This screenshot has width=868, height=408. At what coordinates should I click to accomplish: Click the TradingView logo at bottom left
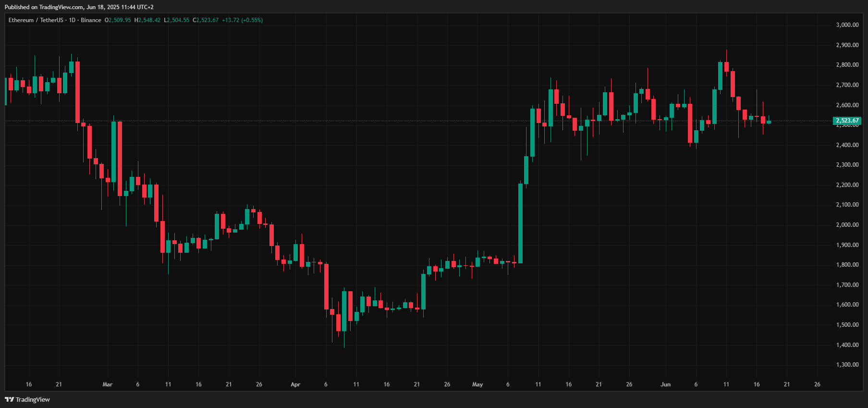click(27, 399)
